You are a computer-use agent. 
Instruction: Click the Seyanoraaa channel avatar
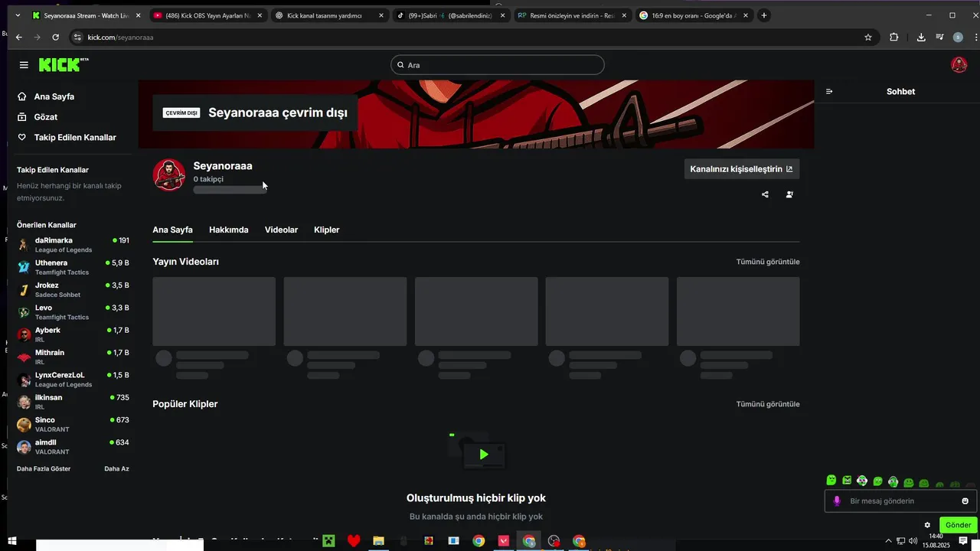[x=169, y=175]
